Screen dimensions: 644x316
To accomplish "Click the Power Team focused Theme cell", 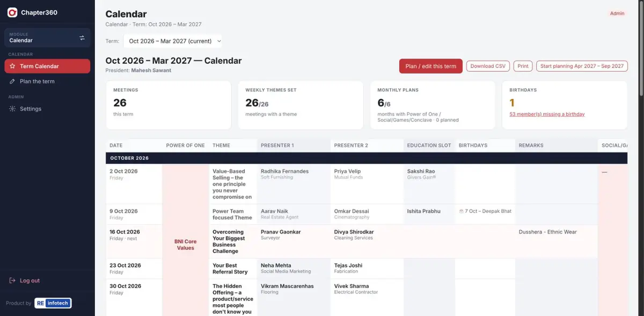I will (x=232, y=214).
